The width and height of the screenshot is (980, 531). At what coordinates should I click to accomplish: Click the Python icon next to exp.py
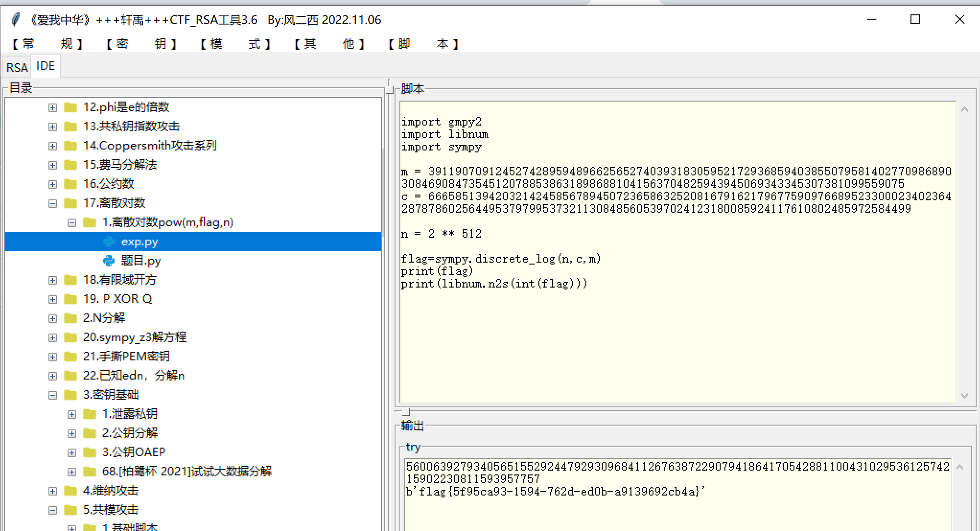(109, 242)
